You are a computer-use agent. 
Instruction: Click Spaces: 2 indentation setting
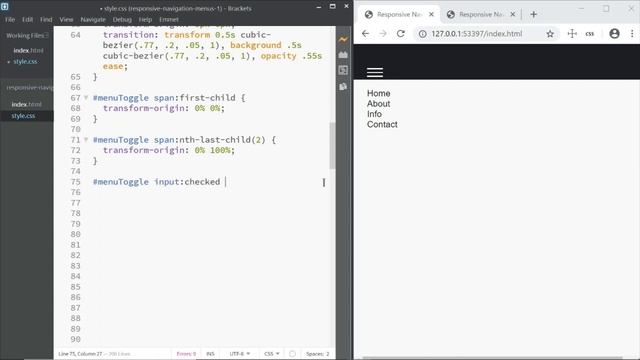pyautogui.click(x=318, y=354)
